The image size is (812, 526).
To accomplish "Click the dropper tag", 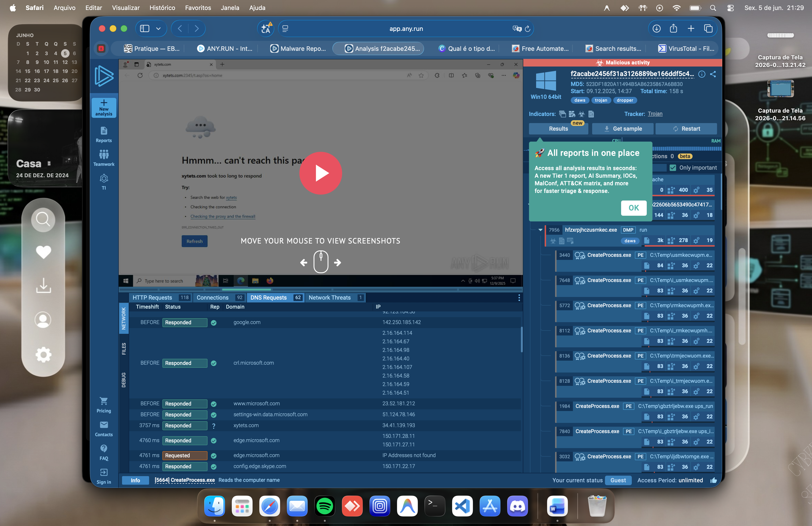I will 625,100.
